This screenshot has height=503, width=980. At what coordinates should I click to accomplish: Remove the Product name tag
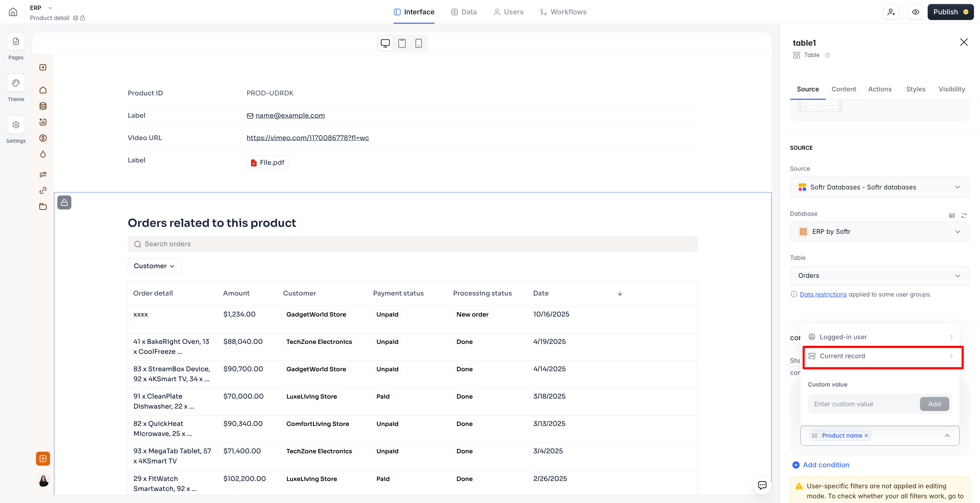[866, 436]
